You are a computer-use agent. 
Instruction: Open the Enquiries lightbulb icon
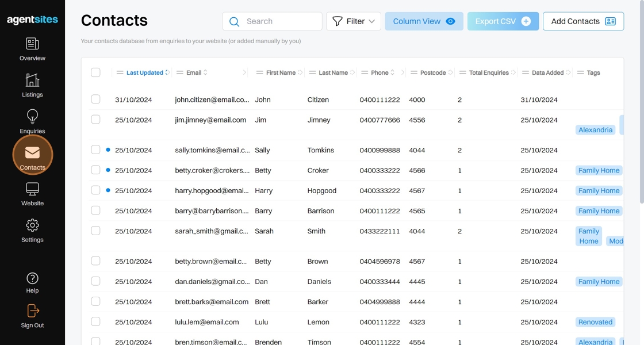(x=32, y=117)
